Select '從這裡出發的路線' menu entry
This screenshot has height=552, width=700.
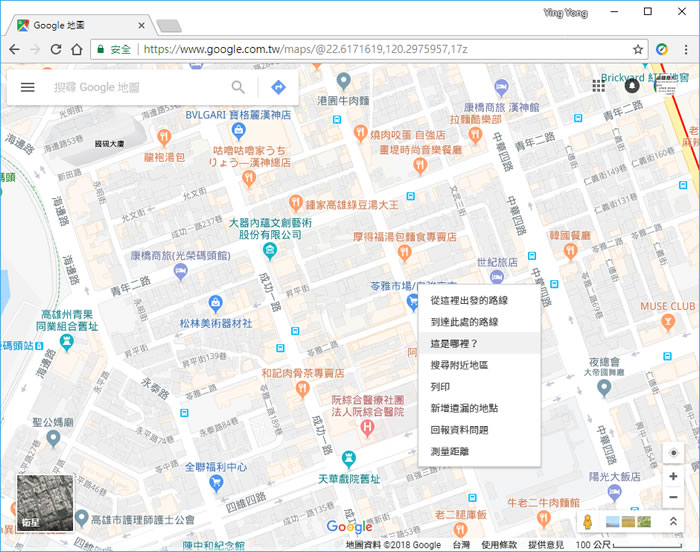[x=470, y=300]
